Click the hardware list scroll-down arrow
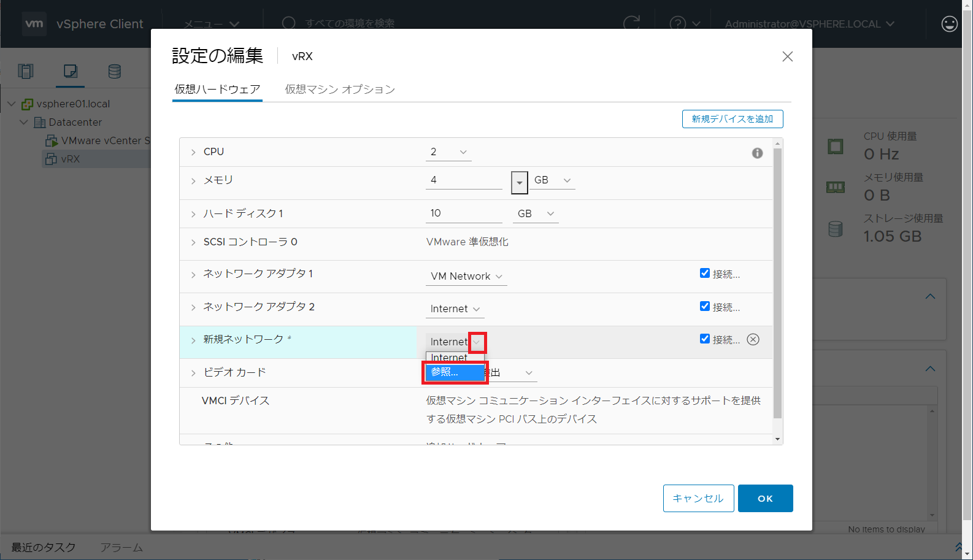This screenshot has height=560, width=973. point(778,439)
